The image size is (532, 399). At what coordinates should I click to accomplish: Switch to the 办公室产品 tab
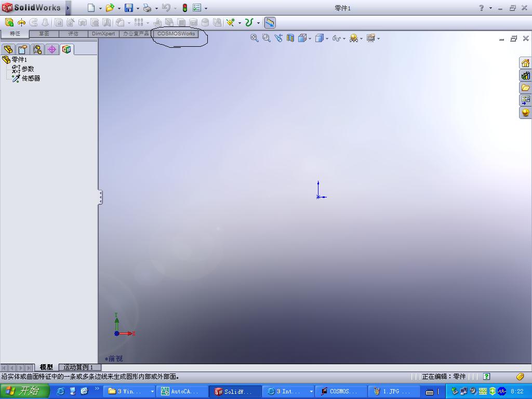[136, 34]
